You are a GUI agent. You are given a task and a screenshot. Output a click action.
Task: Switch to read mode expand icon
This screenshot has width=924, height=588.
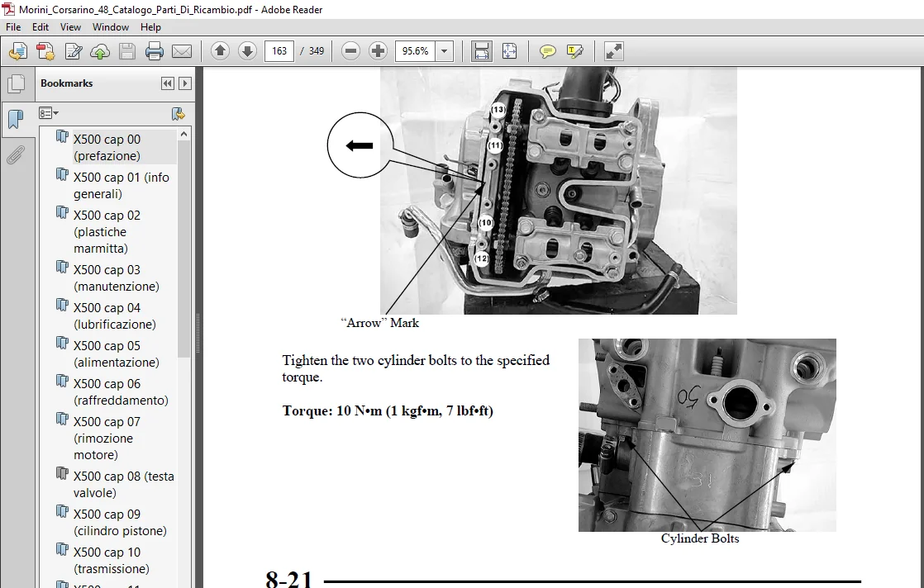613,51
